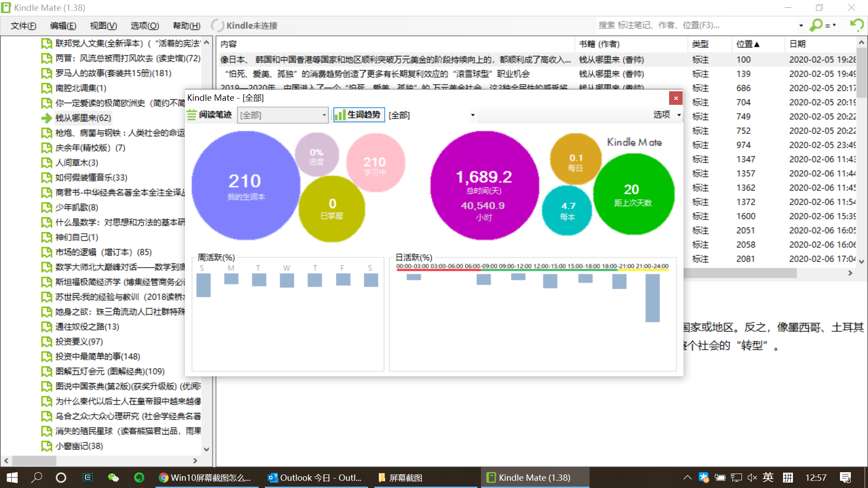The height and width of the screenshot is (488, 868).
Task: Select 市场的逻辑 (增订本) in the book list
Action: point(104,252)
